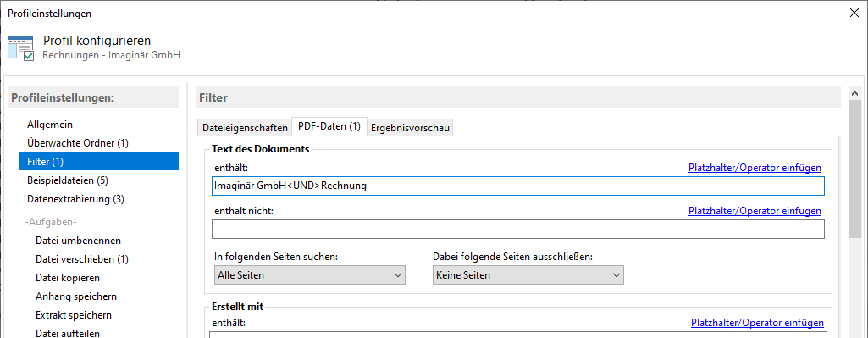Click the profile configuration icon in the header
This screenshot has height=338, width=868.
click(21, 48)
